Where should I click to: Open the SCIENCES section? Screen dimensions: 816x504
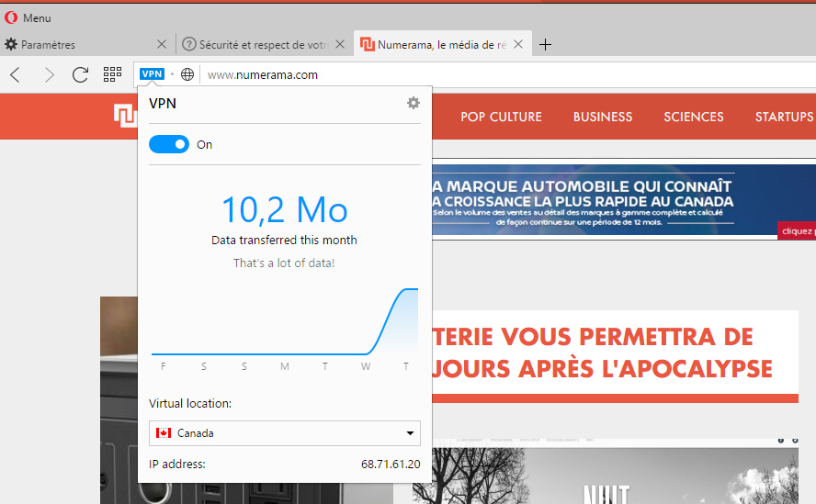pos(694,117)
